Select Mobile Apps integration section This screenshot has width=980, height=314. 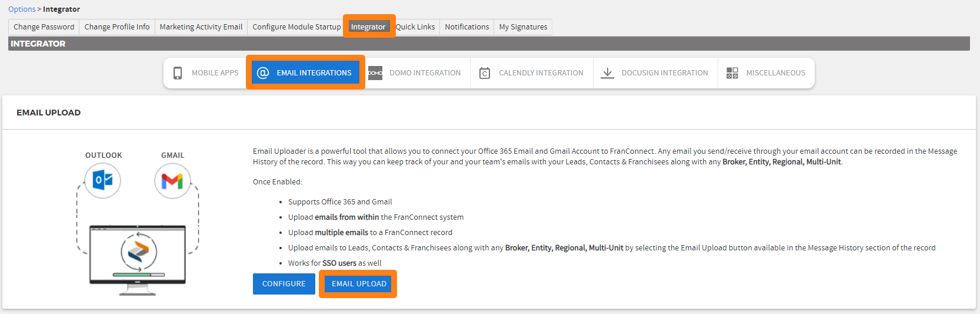point(206,73)
